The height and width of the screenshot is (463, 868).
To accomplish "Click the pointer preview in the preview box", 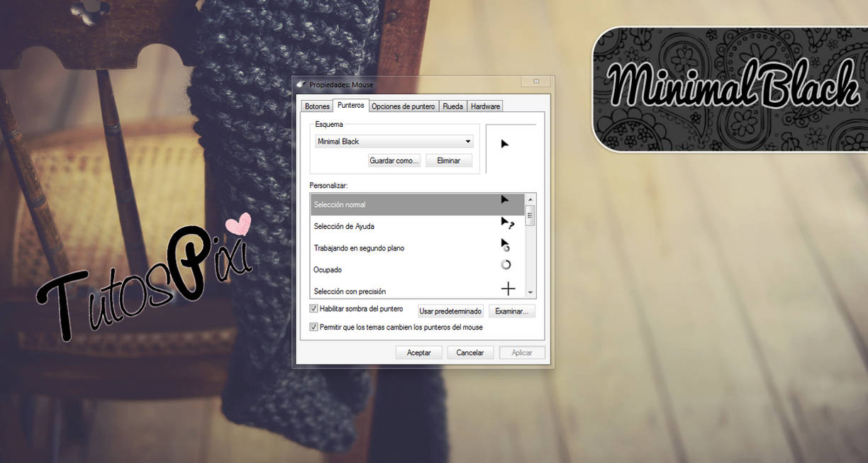I will pyautogui.click(x=506, y=144).
